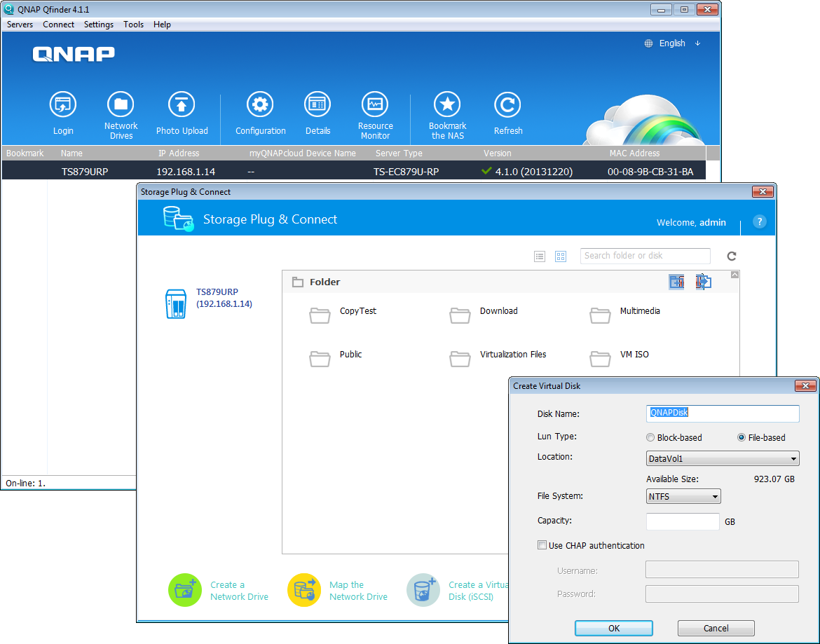Select TS879URP row in server list

pos(353,171)
